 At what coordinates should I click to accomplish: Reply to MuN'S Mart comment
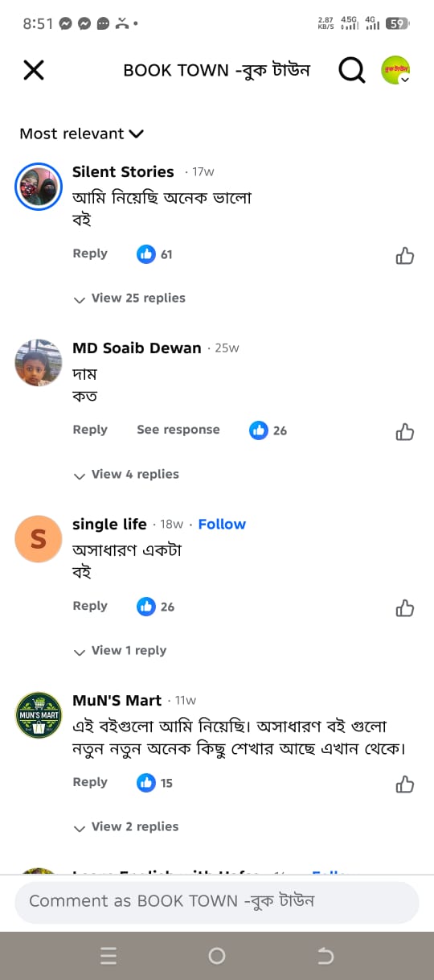(90, 782)
